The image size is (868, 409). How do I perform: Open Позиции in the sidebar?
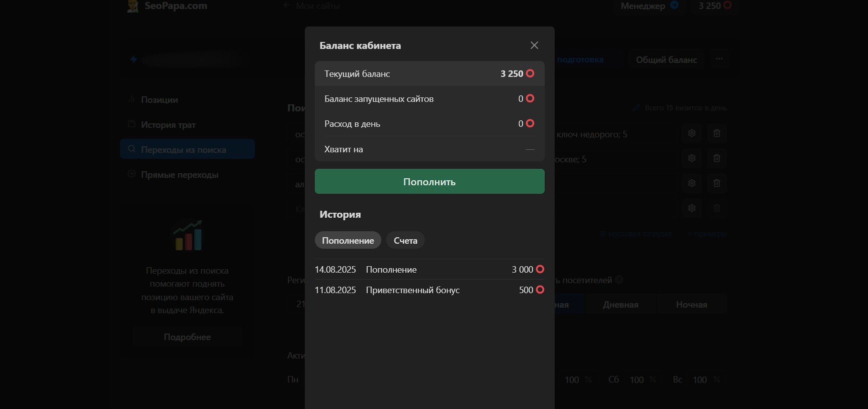tap(159, 100)
